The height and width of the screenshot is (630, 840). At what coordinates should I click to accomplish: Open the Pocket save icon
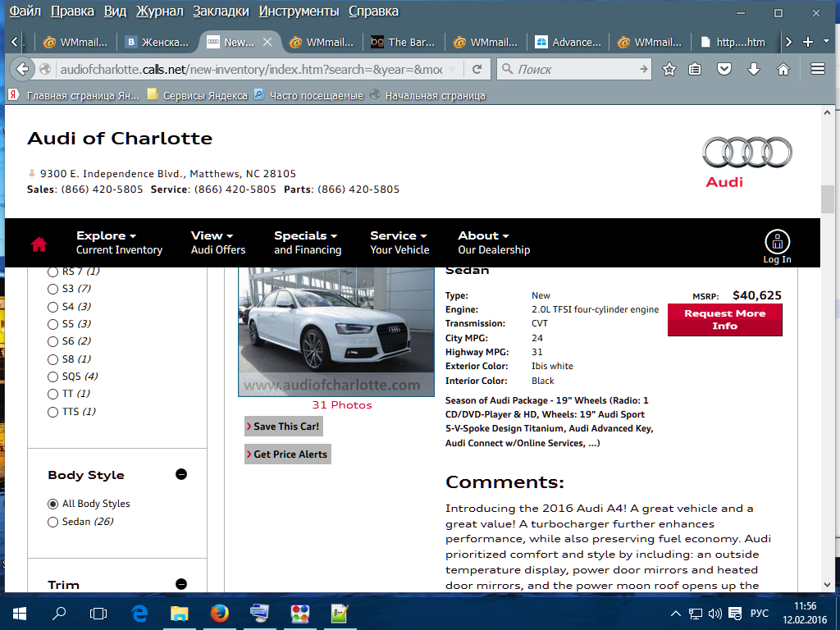724,69
